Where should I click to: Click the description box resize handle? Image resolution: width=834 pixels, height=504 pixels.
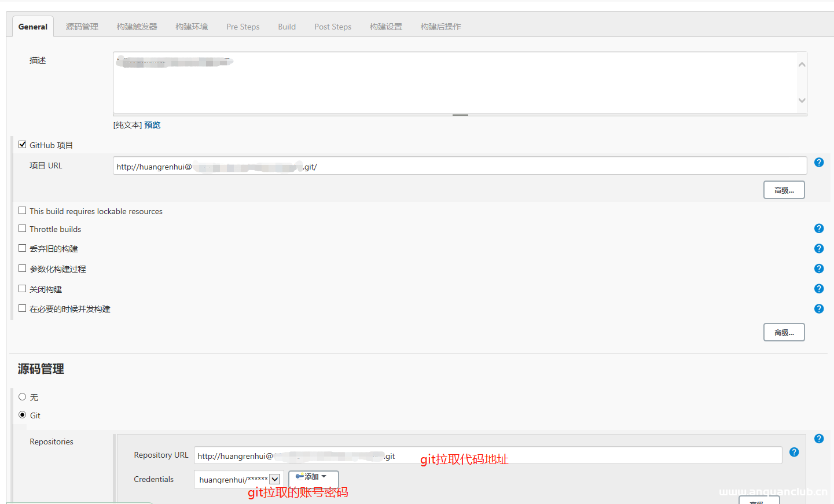point(460,115)
